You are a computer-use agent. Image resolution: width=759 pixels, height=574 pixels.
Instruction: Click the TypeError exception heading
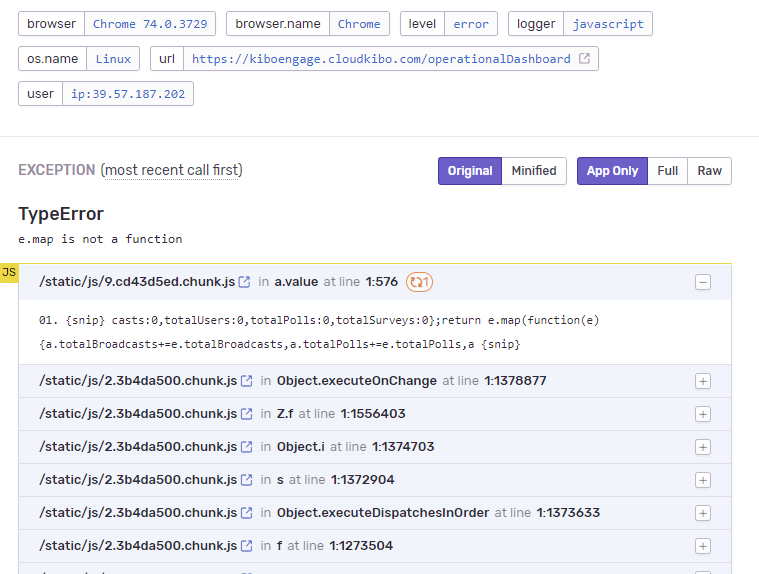pos(61,214)
